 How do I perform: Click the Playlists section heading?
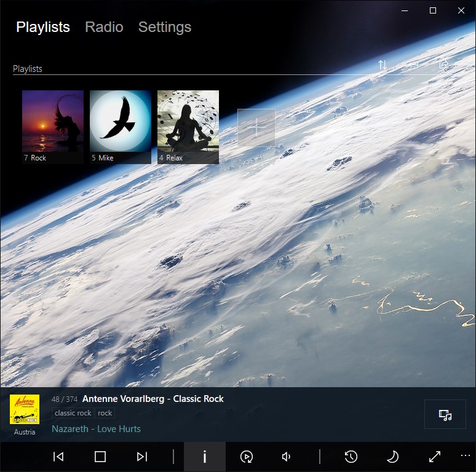pyautogui.click(x=27, y=69)
